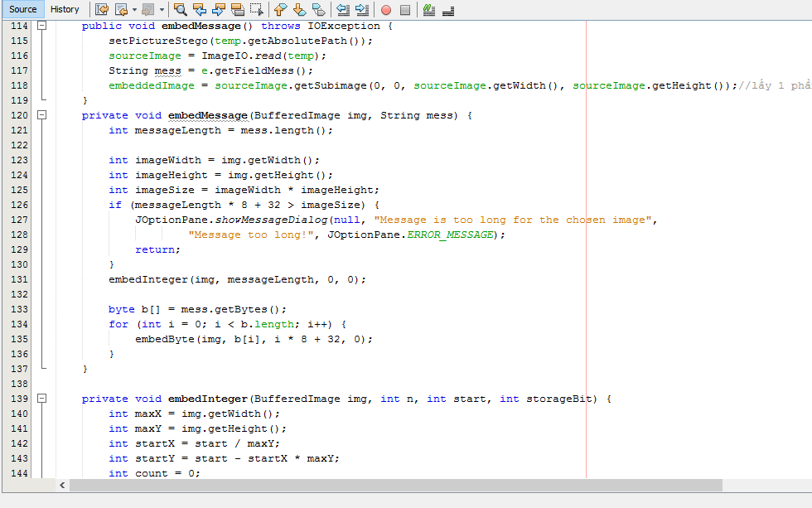This screenshot has height=508, width=812.
Task: Select the Source view tab
Action: pos(22,10)
